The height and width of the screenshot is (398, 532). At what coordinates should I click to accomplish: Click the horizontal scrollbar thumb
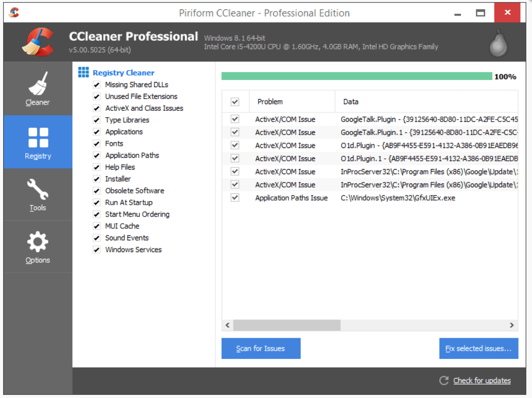pyautogui.click(x=287, y=325)
